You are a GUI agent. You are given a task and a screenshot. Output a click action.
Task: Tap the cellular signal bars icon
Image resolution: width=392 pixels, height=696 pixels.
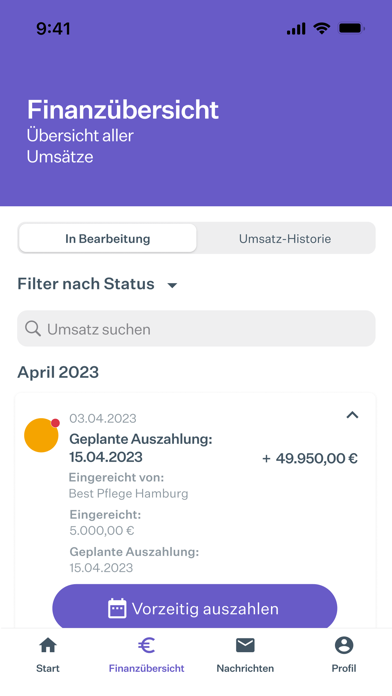tap(296, 29)
